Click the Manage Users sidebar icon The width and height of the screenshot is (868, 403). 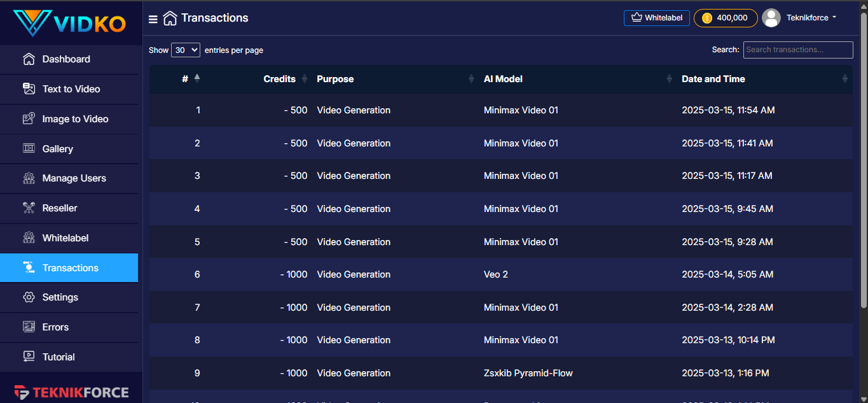click(x=29, y=178)
